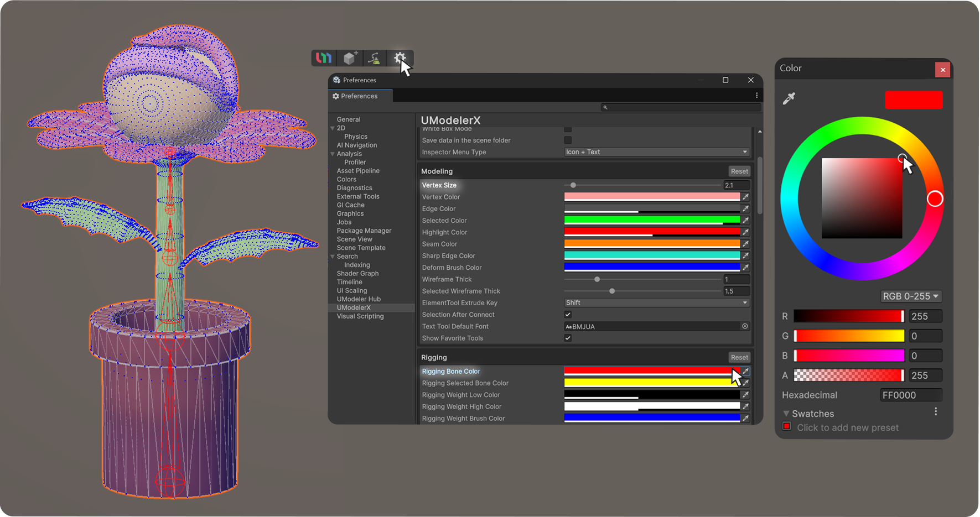Use eyedropper for Rigging Bone Color
This screenshot has height=517, width=980.
point(746,371)
